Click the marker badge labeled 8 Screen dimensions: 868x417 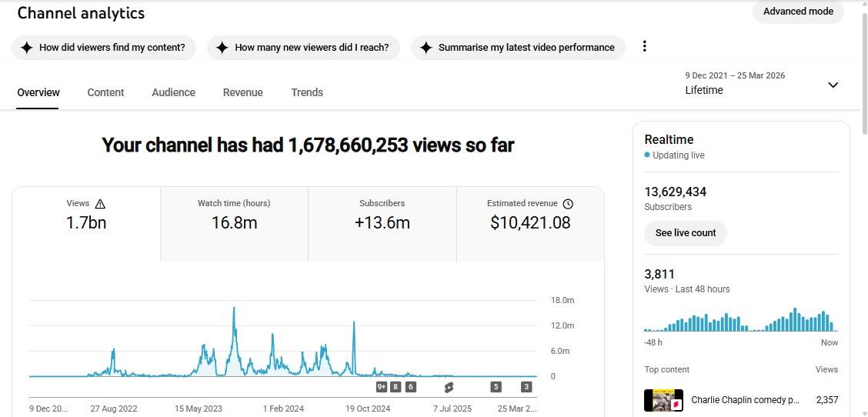pyautogui.click(x=396, y=387)
